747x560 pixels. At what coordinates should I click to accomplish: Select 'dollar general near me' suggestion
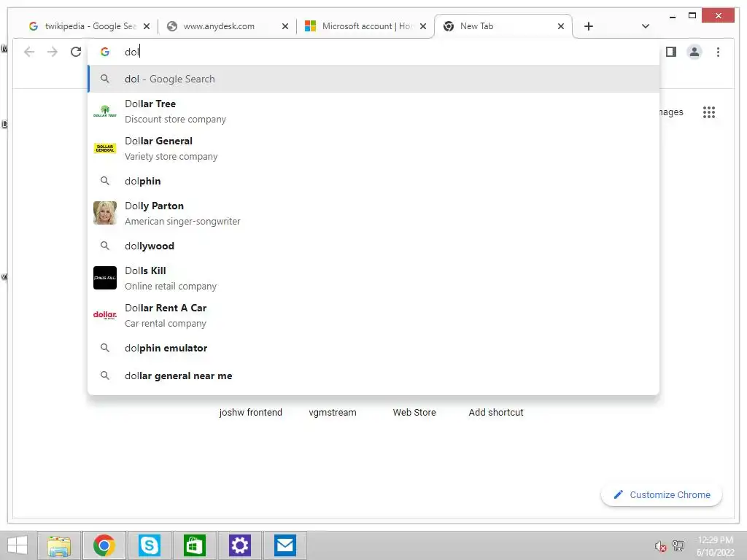[x=373, y=376]
